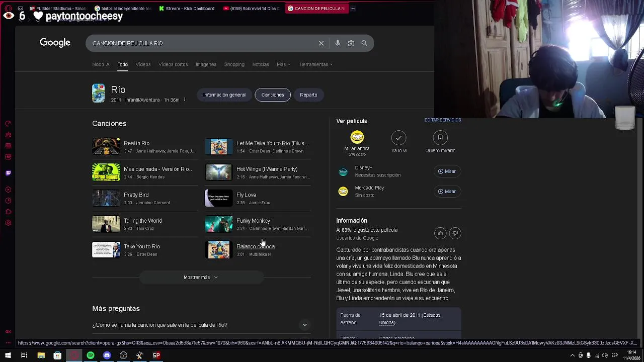Open the Más search filter dropdown
The width and height of the screenshot is (644, 362).
tap(283, 64)
